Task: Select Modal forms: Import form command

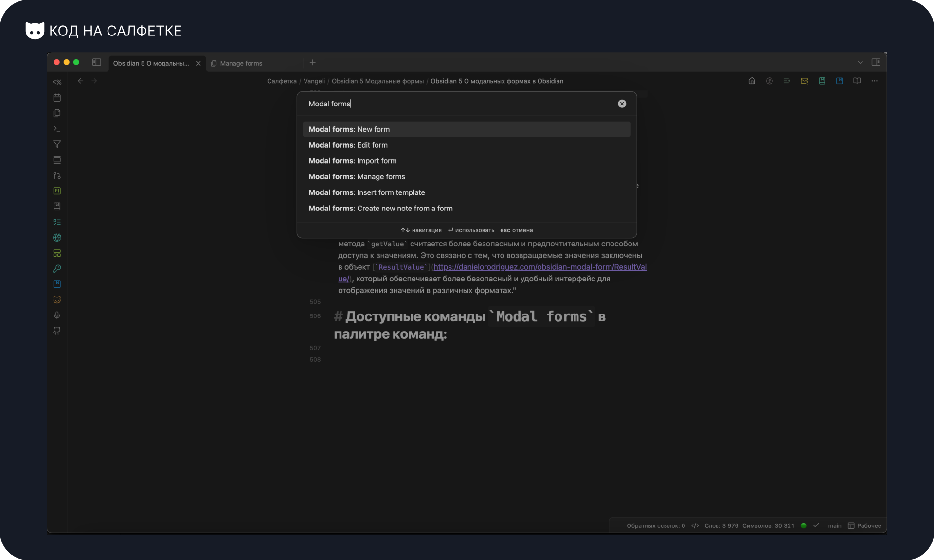Action: 467,161
